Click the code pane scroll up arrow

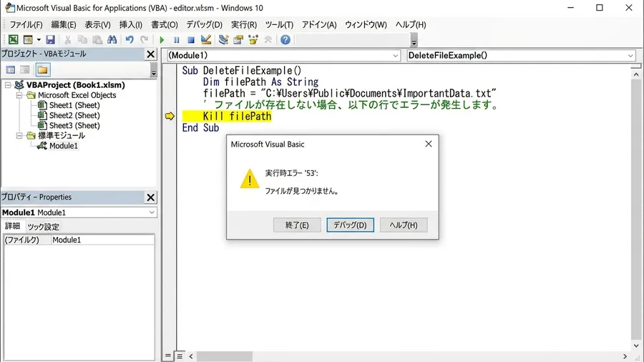coord(636,74)
